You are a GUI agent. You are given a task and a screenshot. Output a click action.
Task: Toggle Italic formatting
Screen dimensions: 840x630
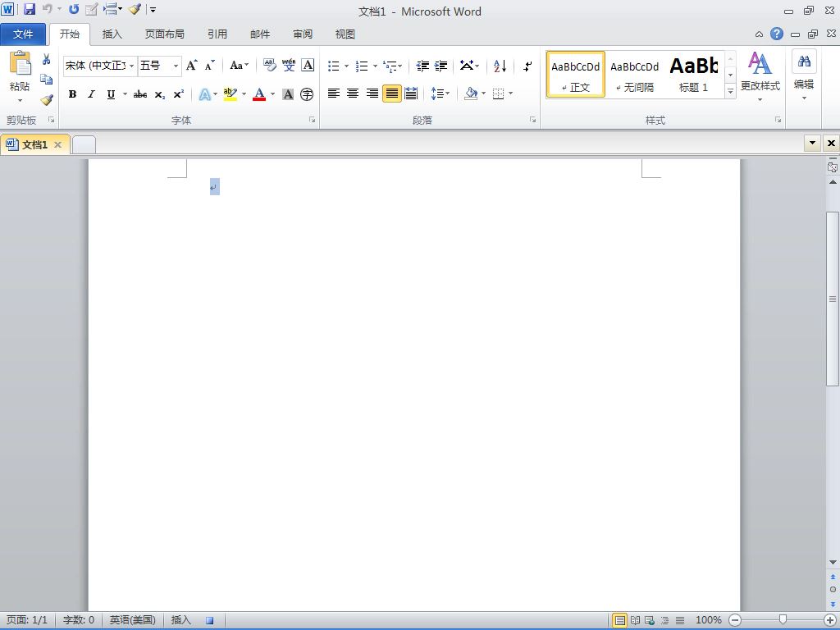(x=91, y=94)
